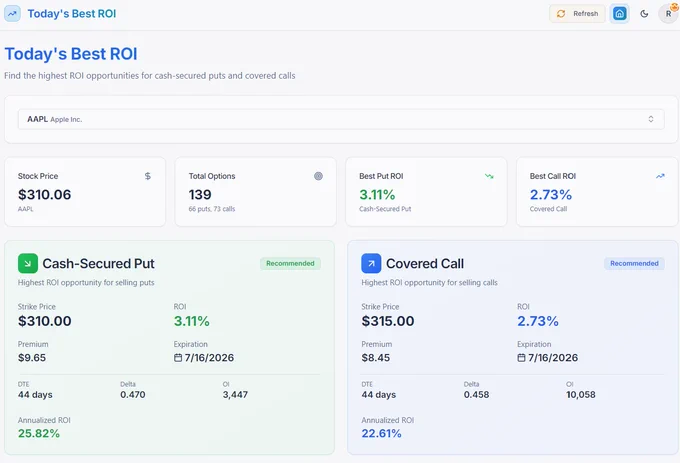Screen dimensions: 680x463
Task: Click the 3.11% value in the Best Put ROI card
Action: (377, 195)
